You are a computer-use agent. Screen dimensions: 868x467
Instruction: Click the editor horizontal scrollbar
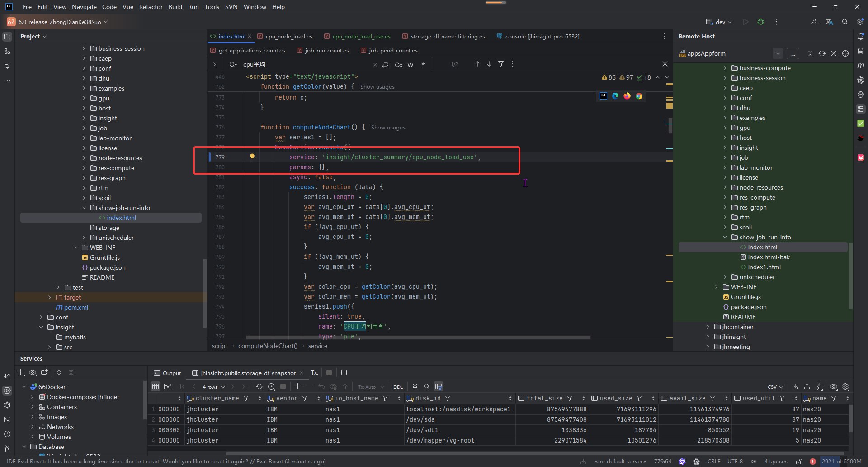point(418,338)
